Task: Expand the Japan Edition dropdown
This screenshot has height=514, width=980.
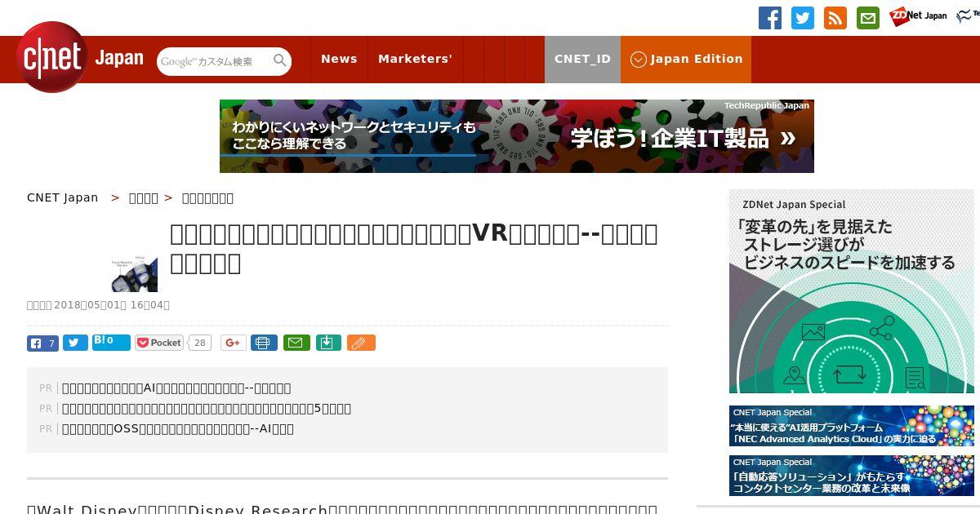Action: tap(686, 59)
